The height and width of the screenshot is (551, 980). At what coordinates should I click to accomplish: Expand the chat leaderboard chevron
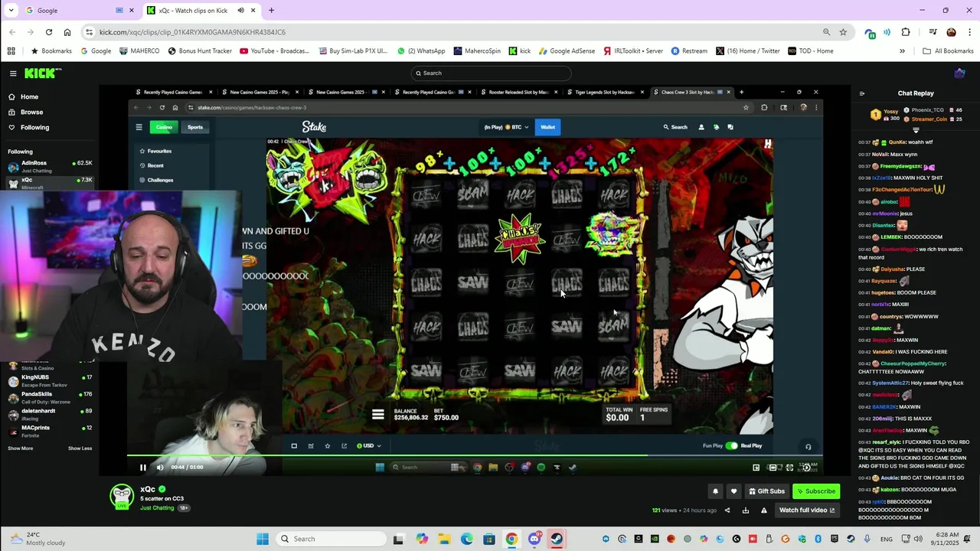coord(916,131)
